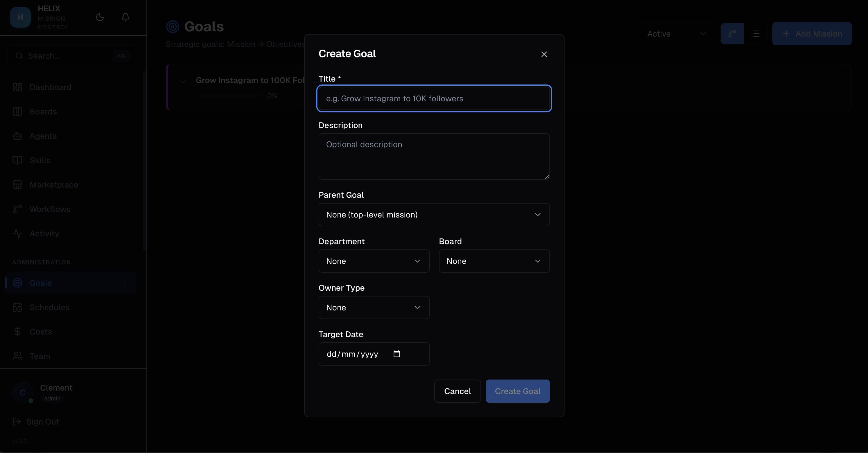Click the Dashboard sidebar icon

point(17,87)
